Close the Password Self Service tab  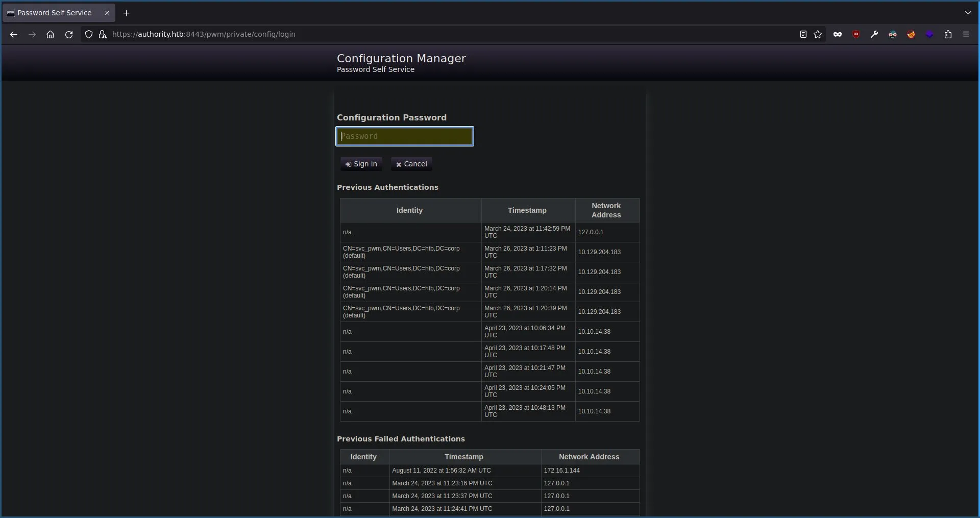pos(107,13)
